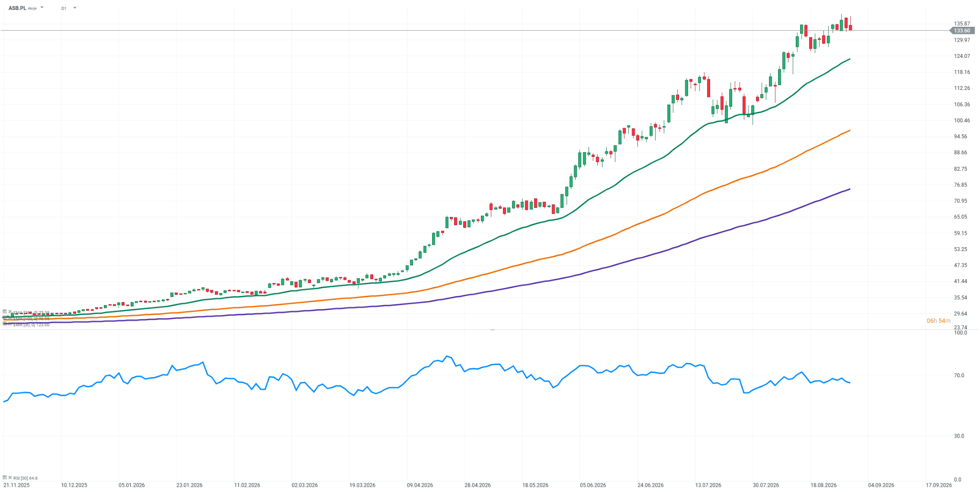980x492 pixels.
Task: Click the date label 18.05.2026
Action: (535, 485)
